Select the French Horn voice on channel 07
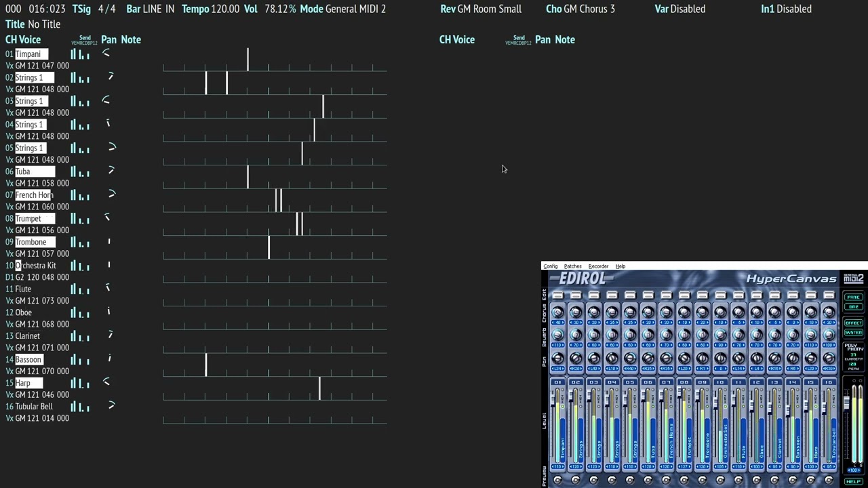The width and height of the screenshot is (868, 488). 33,195
